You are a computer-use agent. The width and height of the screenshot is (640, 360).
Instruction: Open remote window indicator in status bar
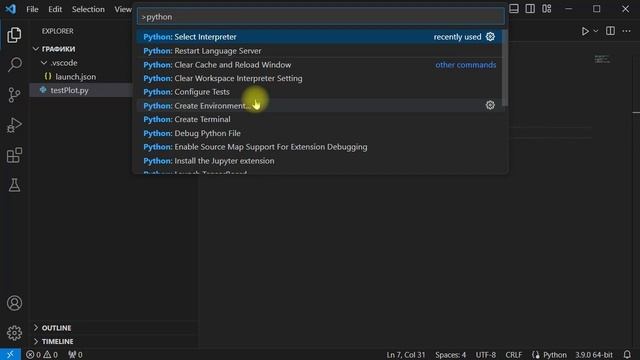(x=10, y=354)
